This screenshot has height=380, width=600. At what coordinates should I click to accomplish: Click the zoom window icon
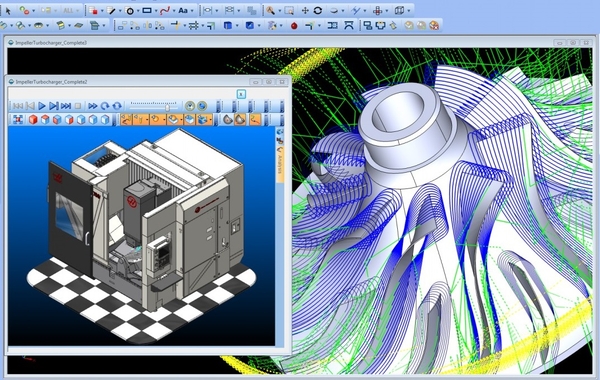(x=289, y=11)
